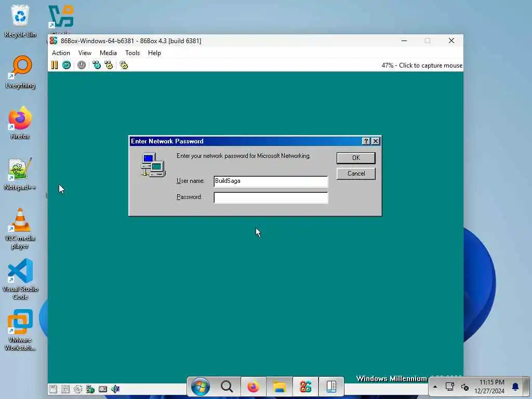Click the sound speaker status bar icon

coord(115,389)
